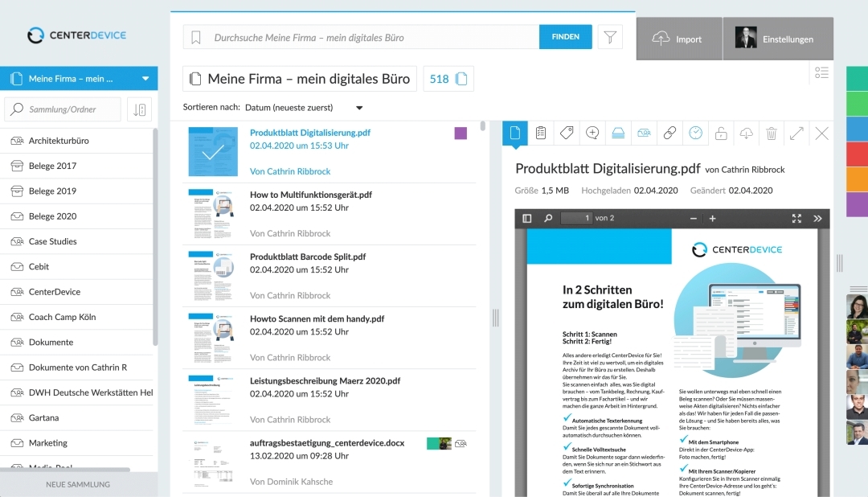
Task: Open the Architekturbüro collection
Action: click(x=76, y=141)
